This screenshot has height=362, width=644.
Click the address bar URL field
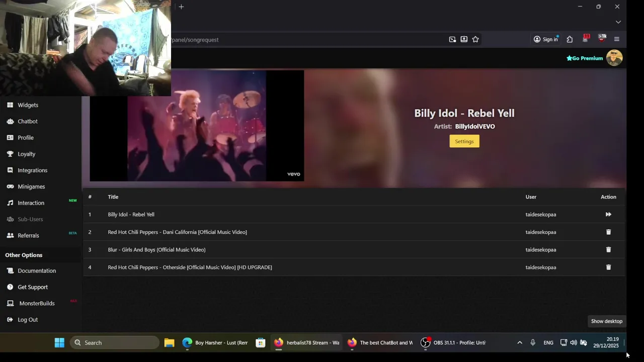click(x=307, y=39)
